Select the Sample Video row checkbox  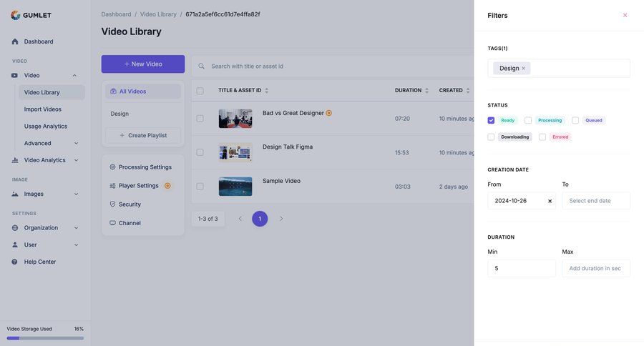tap(200, 187)
